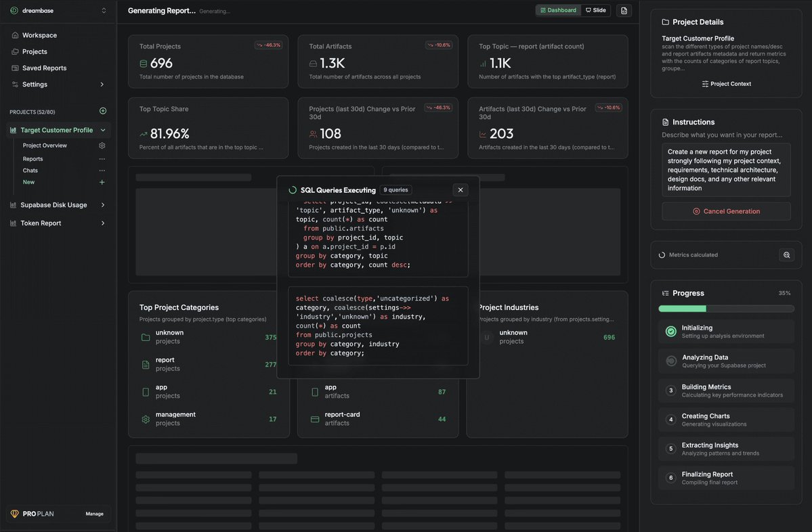Click the Artifacts last 30d chart icon
Image resolution: width=812 pixels, height=532 pixels.
click(x=483, y=134)
